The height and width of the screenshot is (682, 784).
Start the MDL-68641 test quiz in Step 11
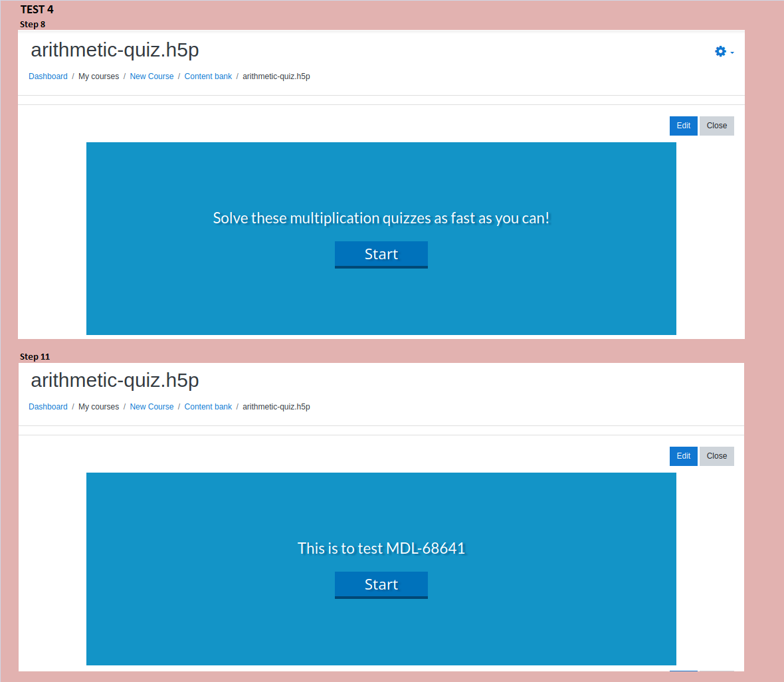[381, 585]
